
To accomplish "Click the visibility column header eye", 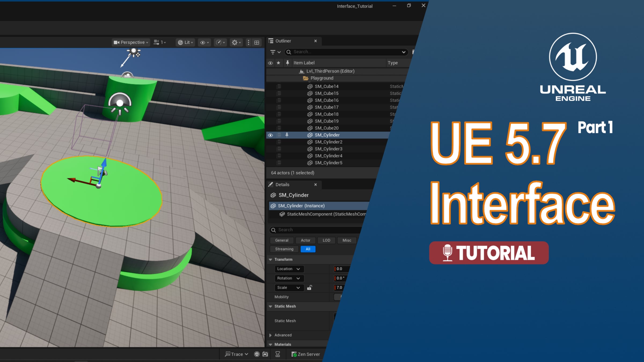I will click(270, 63).
